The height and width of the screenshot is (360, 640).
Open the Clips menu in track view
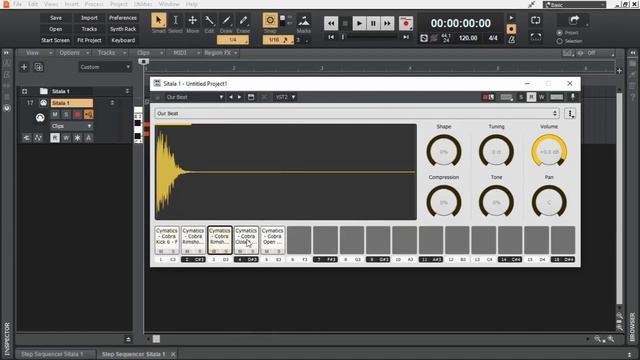point(143,53)
